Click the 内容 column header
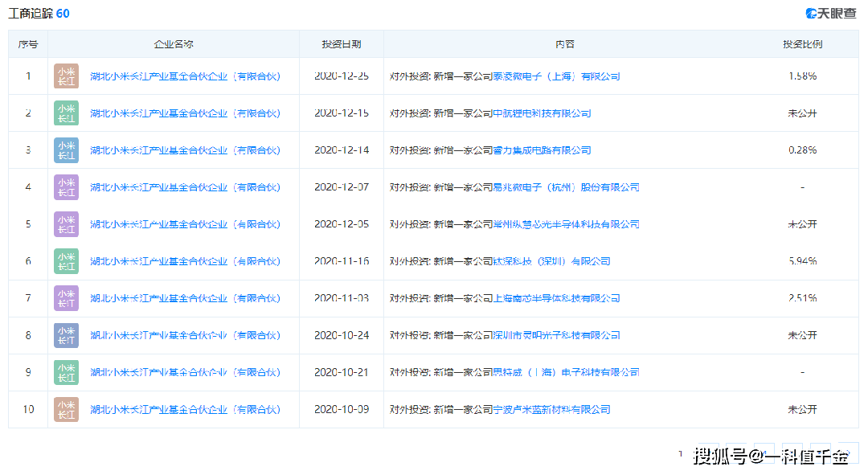Viewport: 868px width, 475px height. coord(565,44)
